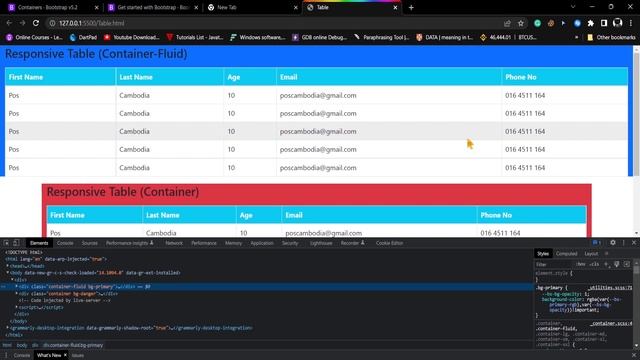The image size is (640, 360).
Task: Expand the script element node
Action: click(16, 307)
